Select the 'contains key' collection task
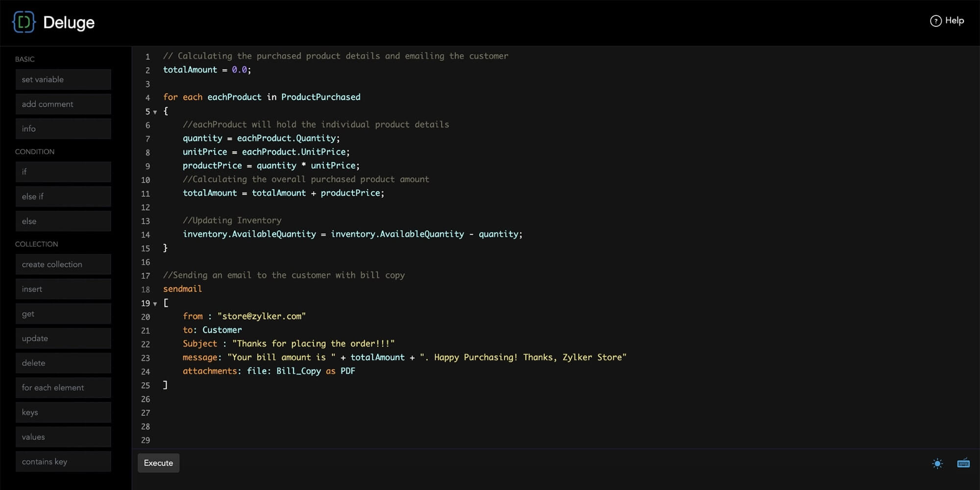This screenshot has width=980, height=490. tap(63, 462)
